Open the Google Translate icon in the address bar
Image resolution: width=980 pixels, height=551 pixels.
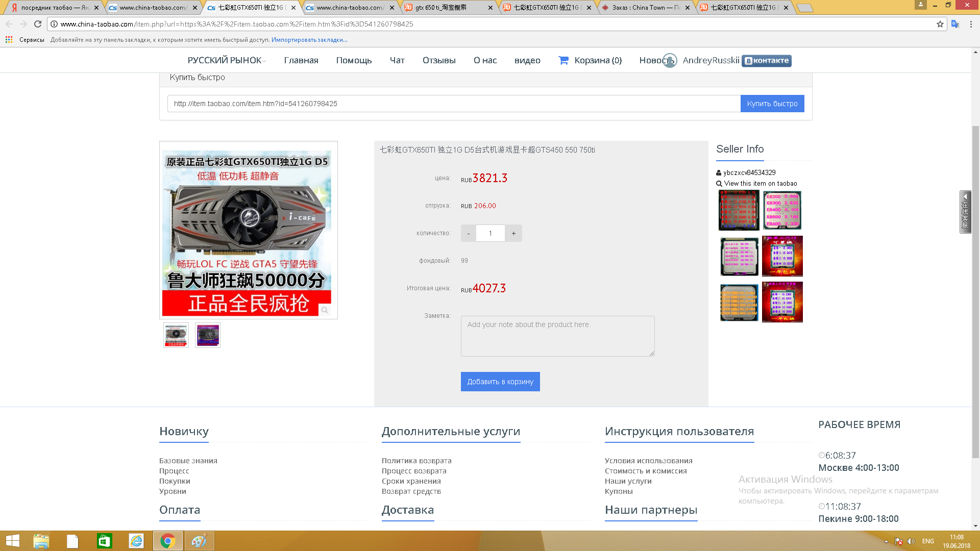955,24
